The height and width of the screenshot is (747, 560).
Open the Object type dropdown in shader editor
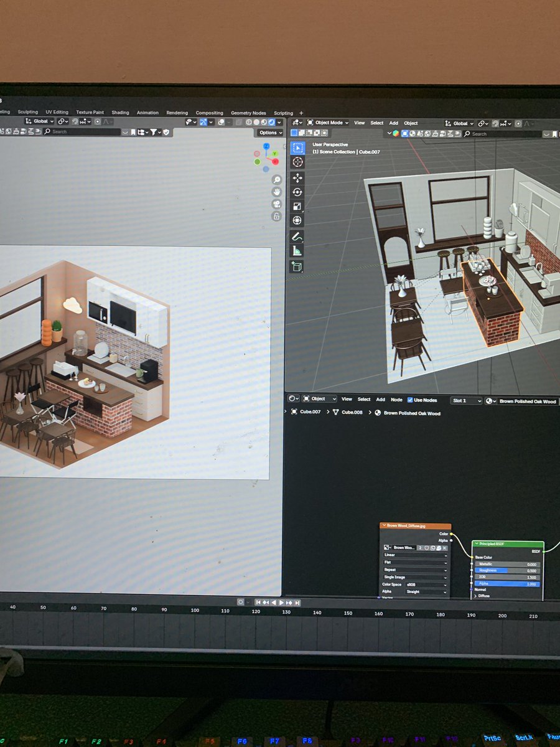click(318, 399)
